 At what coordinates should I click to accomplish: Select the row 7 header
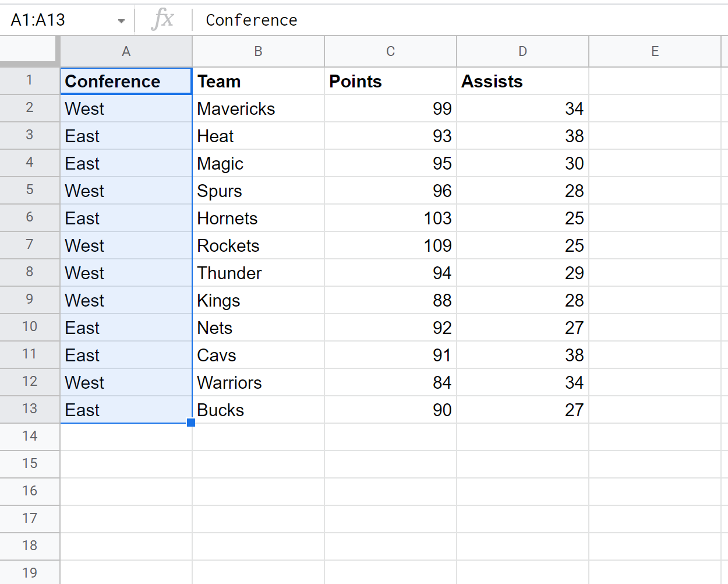pyautogui.click(x=30, y=245)
